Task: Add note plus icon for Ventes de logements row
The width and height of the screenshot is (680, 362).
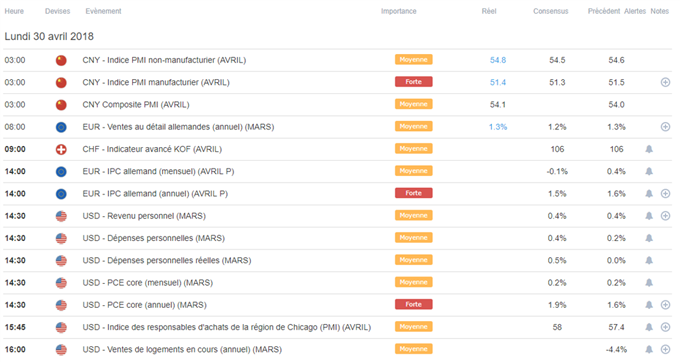Action: tap(665, 349)
